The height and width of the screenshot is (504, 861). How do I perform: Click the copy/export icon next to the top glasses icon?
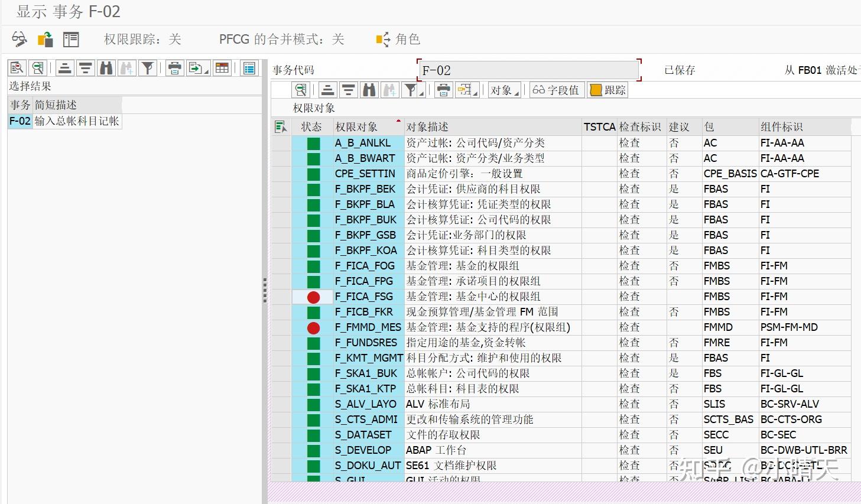45,39
